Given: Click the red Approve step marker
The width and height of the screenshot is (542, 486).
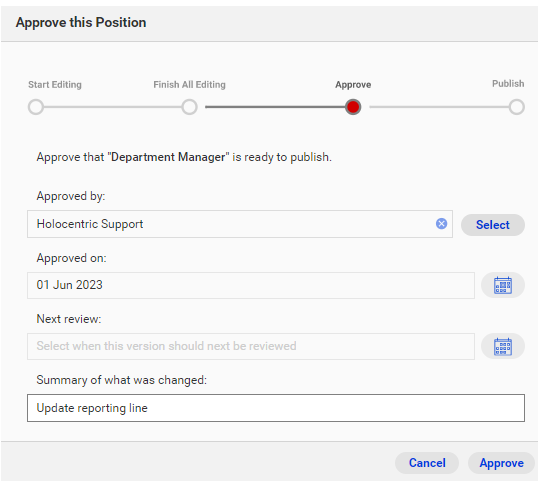Looking at the screenshot, I should [x=353, y=107].
